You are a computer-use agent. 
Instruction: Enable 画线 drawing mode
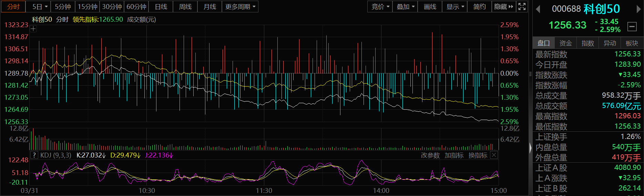(430, 7)
